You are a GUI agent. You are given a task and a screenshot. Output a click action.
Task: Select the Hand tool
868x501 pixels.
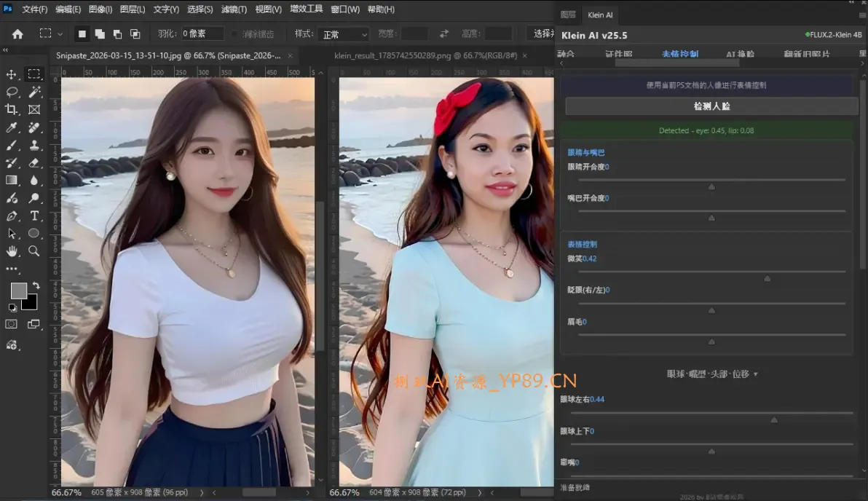(12, 251)
